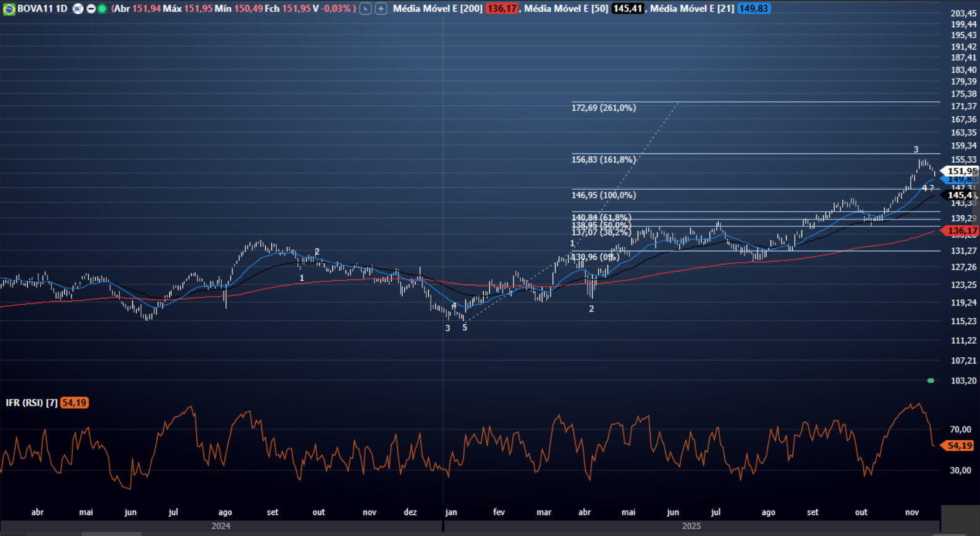Open Média Móvel E [200] indicator settings
Screen dimensions: 980x536
pos(437,9)
